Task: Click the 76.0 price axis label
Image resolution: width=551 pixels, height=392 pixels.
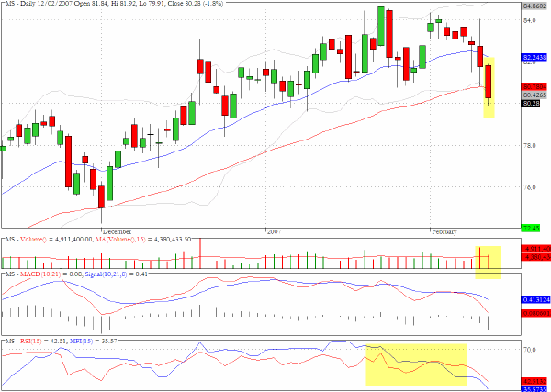Action: tap(529, 187)
